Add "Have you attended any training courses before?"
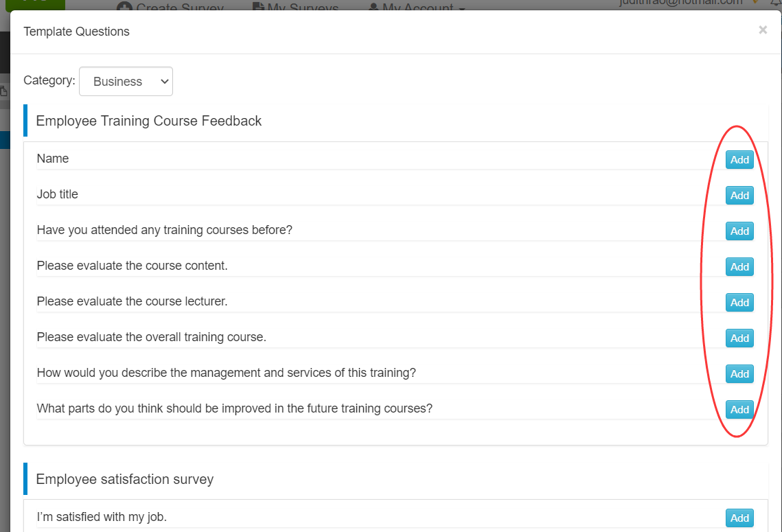Image resolution: width=782 pixels, height=532 pixels. point(739,231)
